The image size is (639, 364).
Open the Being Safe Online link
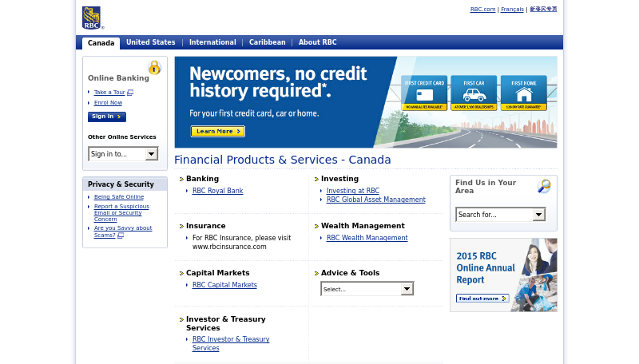(119, 196)
